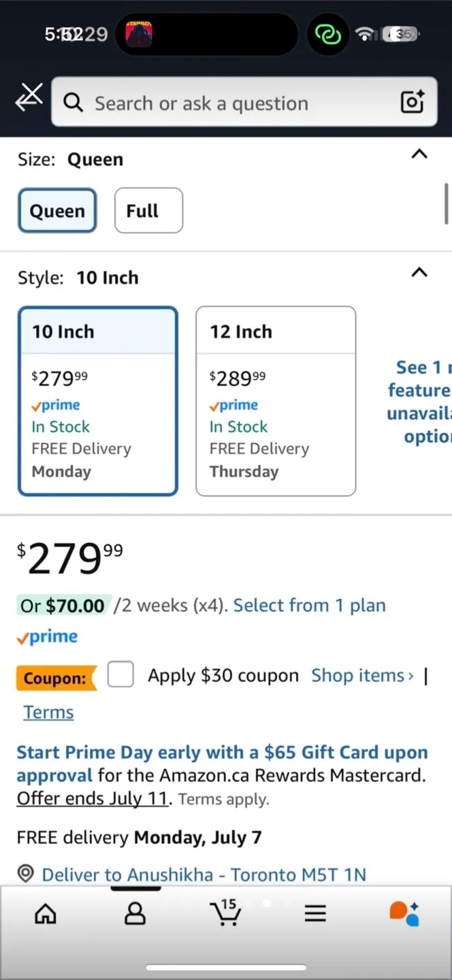Tap the camera visual search icon
Viewport: 452px width, 980px height.
click(412, 102)
